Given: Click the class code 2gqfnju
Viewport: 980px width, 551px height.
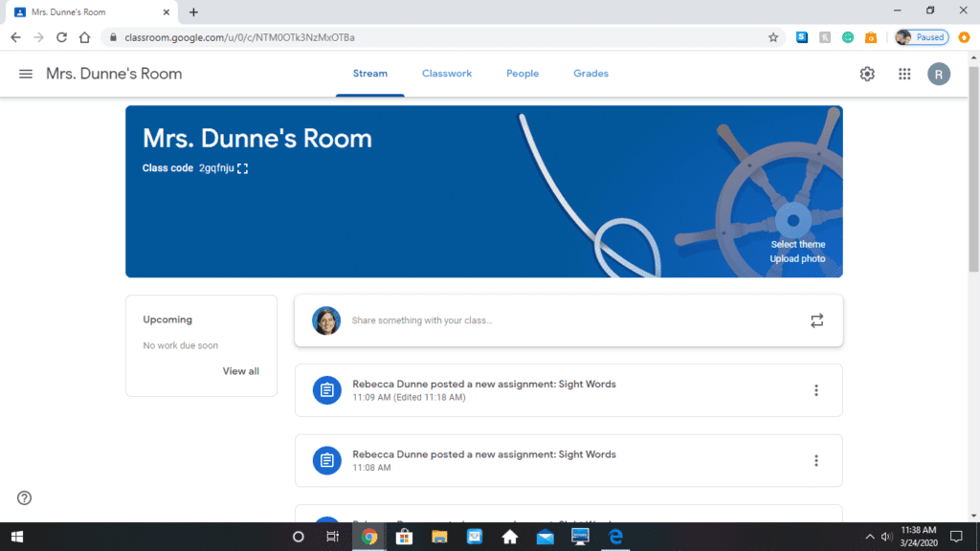Looking at the screenshot, I should [216, 168].
